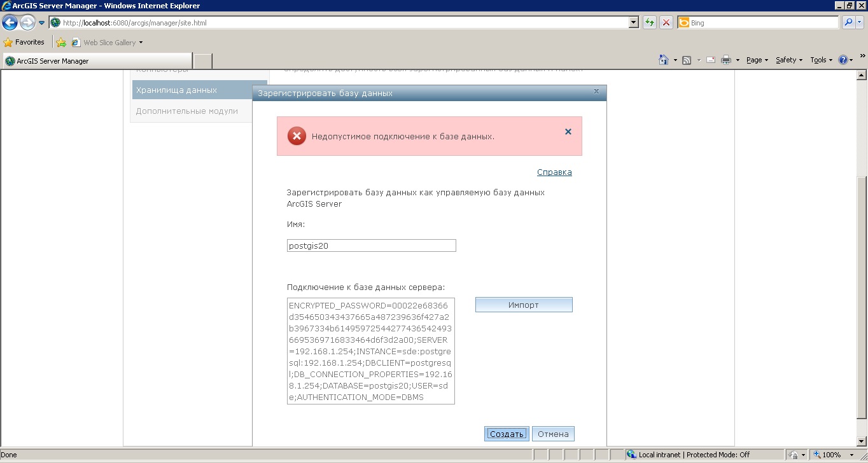The image size is (868, 463).
Task: Open the search provider options dropdown
Action: pos(860,23)
